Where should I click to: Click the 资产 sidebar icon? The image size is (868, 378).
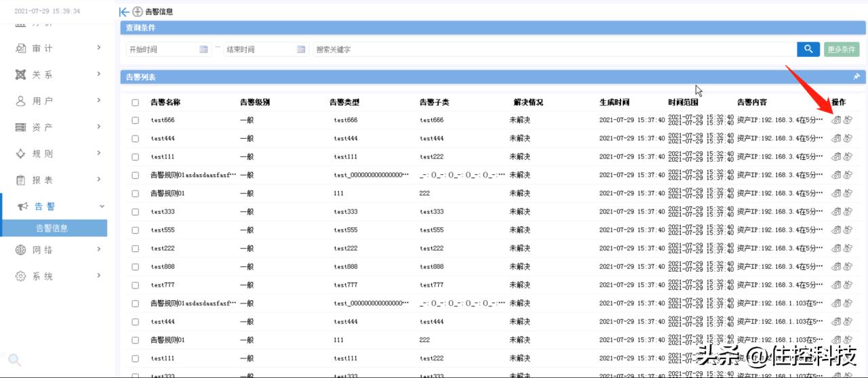[20, 127]
